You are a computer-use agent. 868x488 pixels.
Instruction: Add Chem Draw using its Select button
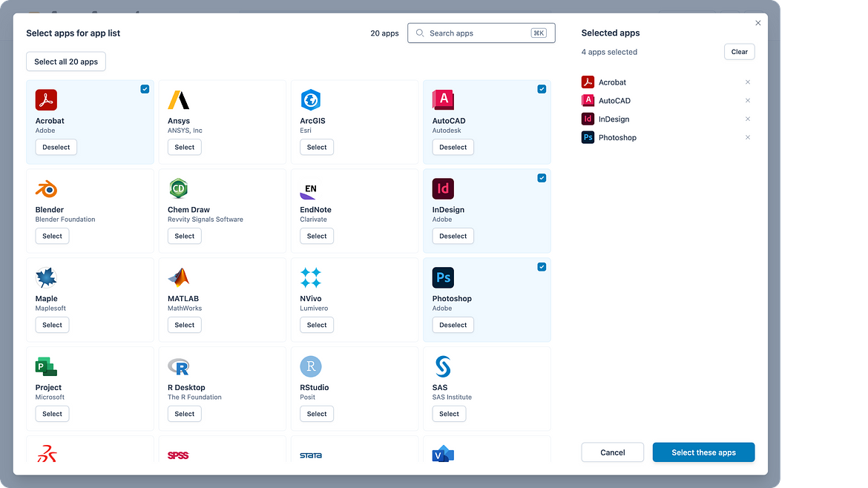click(x=184, y=237)
